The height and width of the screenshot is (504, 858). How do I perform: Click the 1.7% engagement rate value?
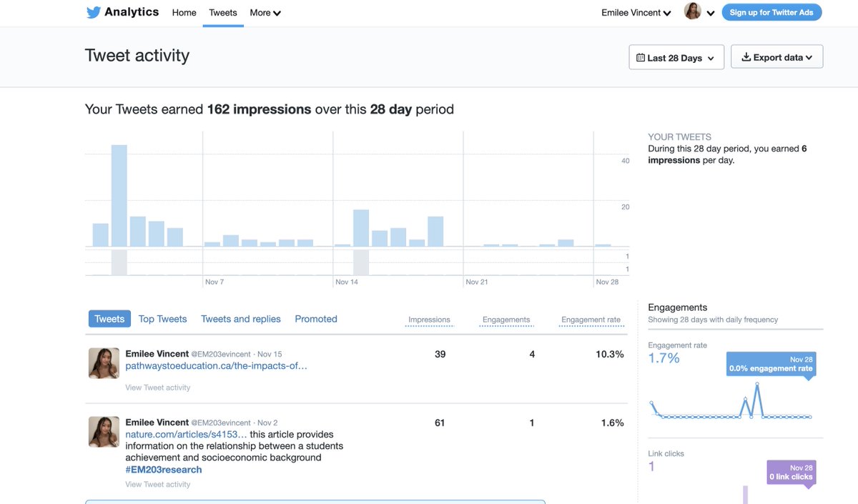click(x=664, y=358)
